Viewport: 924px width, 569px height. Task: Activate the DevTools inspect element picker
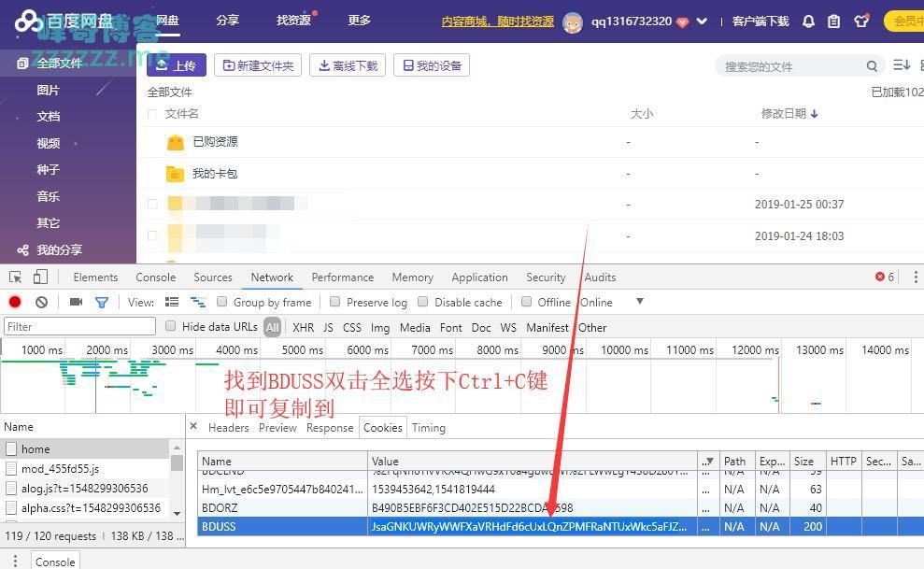pos(15,277)
